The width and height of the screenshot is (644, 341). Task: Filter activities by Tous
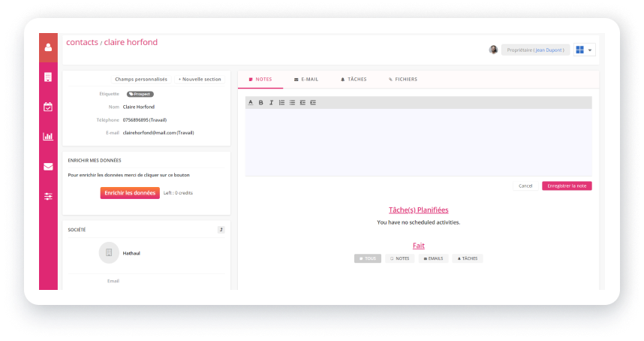tap(368, 258)
